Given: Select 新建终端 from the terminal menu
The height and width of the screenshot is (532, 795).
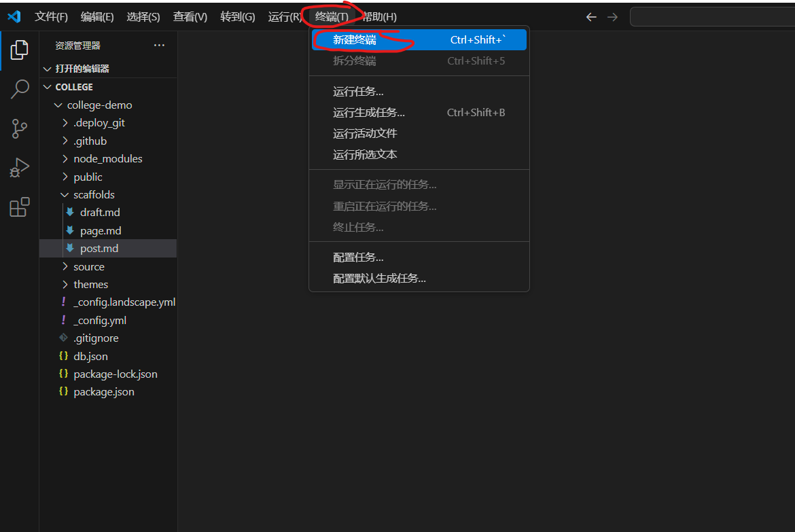Looking at the screenshot, I should point(354,39).
